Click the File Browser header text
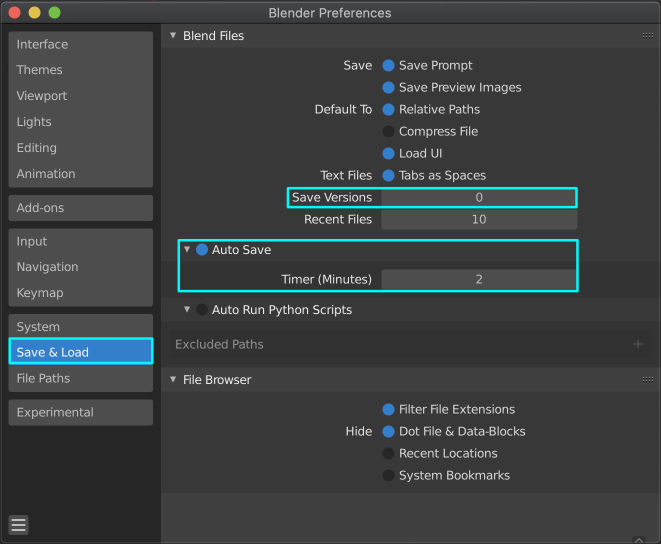661x544 pixels. pyautogui.click(x=217, y=380)
